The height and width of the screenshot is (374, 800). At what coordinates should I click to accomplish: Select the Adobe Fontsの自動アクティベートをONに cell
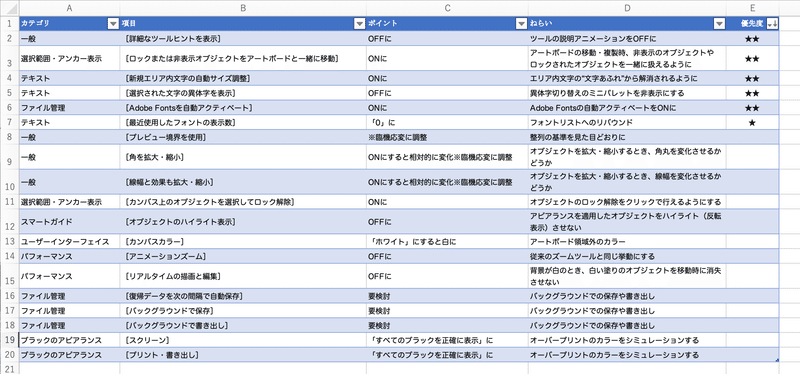point(627,108)
